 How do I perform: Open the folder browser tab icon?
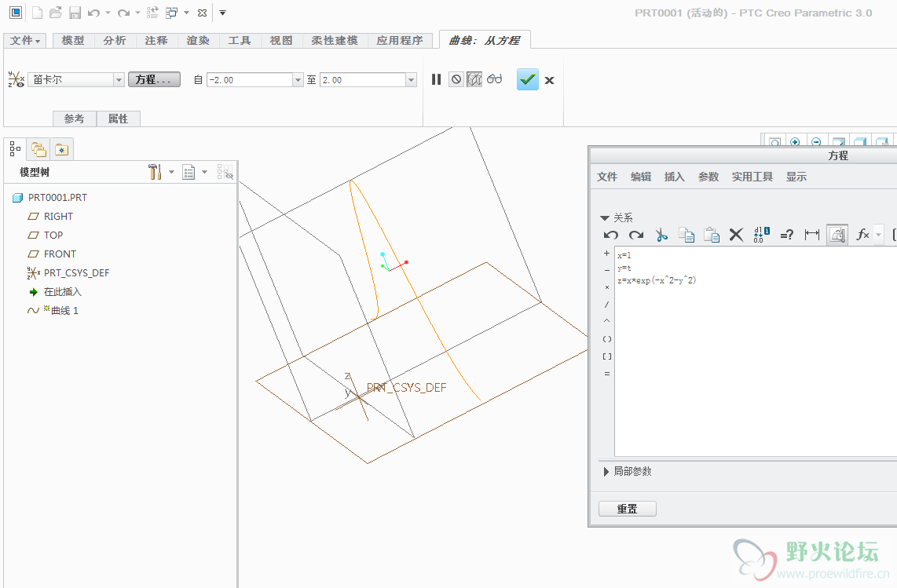(x=39, y=150)
